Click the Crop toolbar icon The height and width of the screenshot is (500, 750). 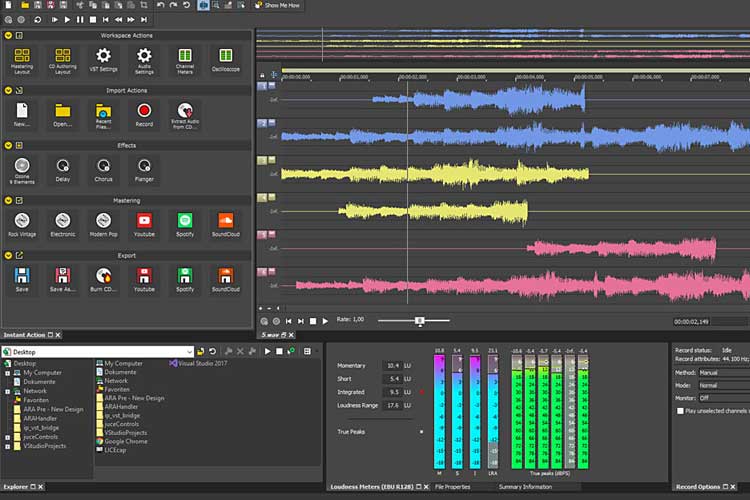pyautogui.click(x=144, y=5)
